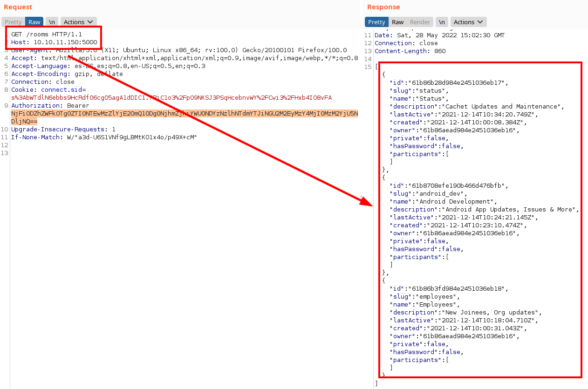588x389 pixels.
Task: Click the 'Content-Length: 860' response header
Action: pyautogui.click(x=410, y=51)
